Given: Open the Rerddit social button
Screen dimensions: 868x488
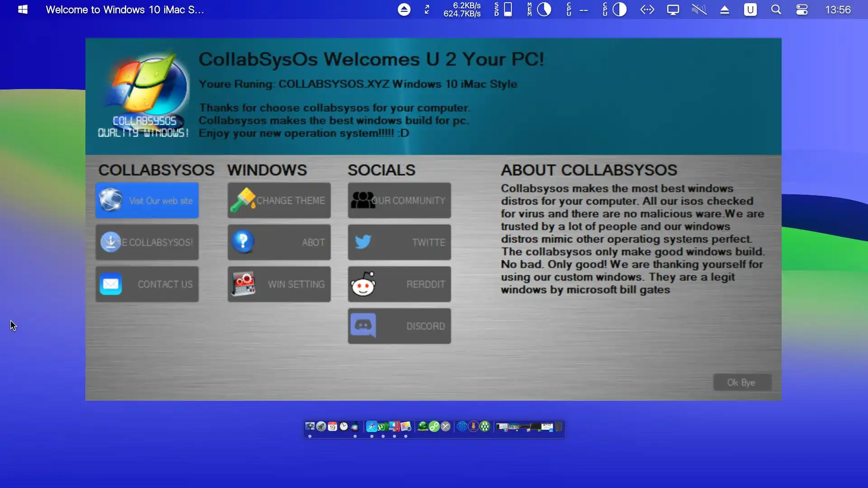Looking at the screenshot, I should pos(399,284).
